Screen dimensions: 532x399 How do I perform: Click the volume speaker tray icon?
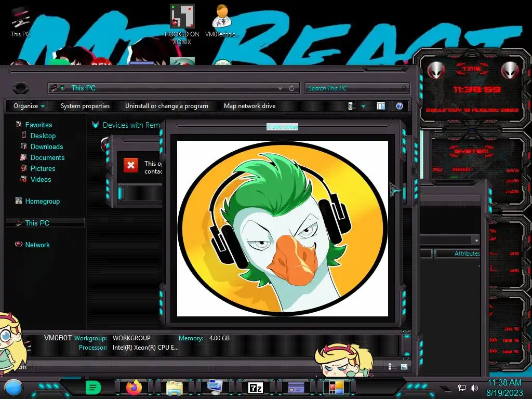(474, 388)
